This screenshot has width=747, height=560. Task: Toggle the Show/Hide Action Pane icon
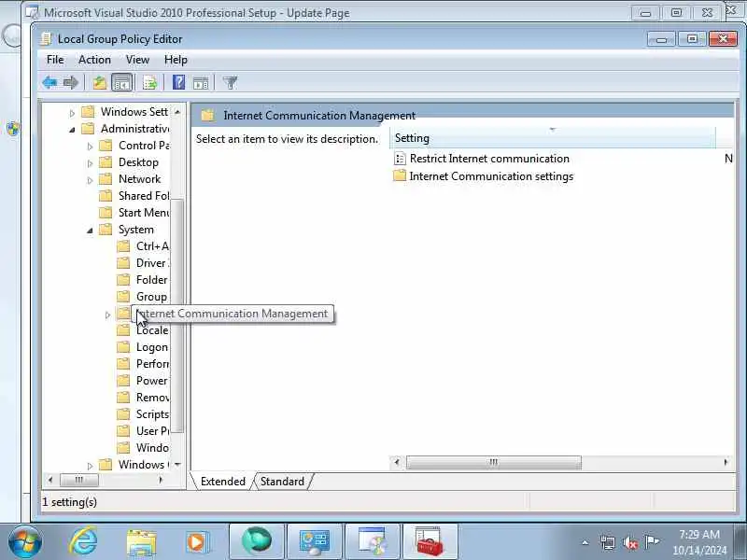point(201,83)
